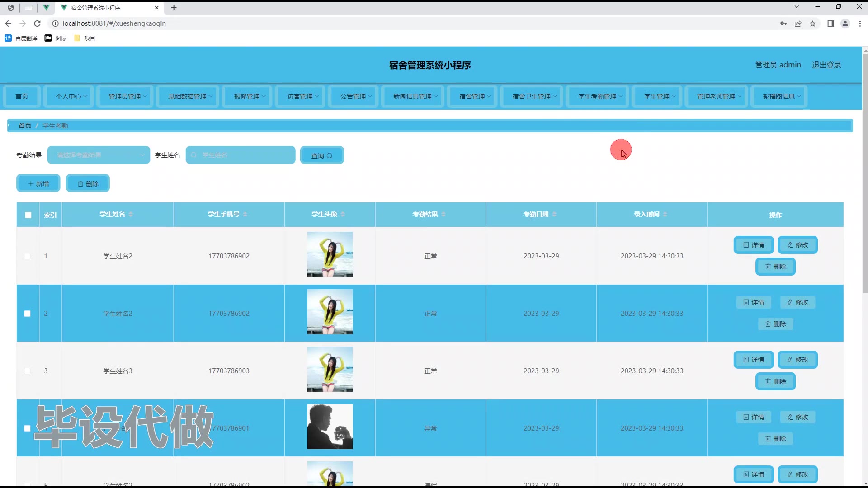
Task: Check the checkbox for the 异常 row
Action: point(27,428)
